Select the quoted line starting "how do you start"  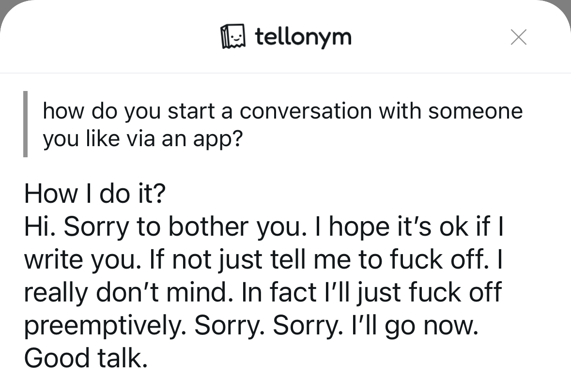[282, 111]
